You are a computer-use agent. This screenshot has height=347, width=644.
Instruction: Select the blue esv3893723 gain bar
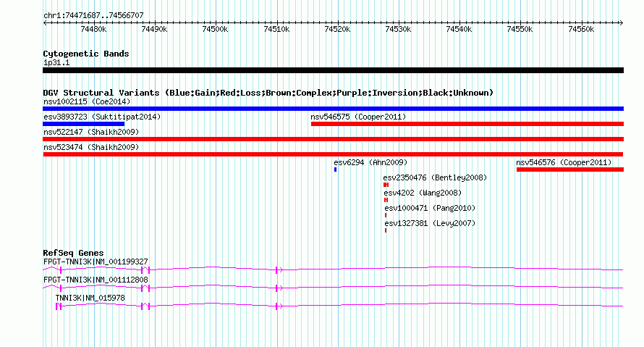[83, 124]
